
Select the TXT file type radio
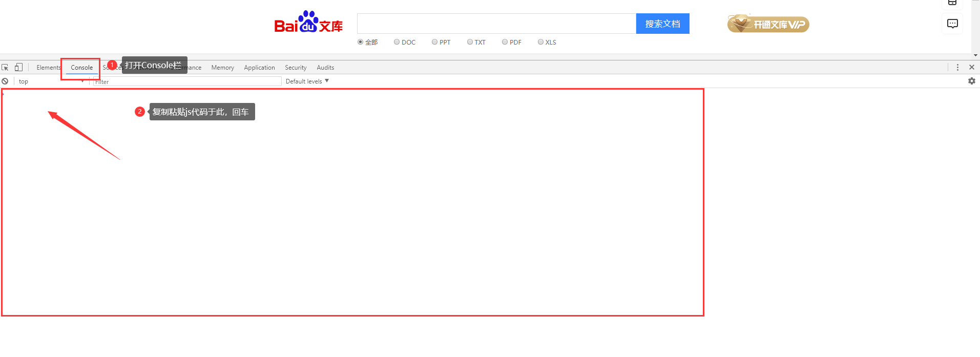coord(470,42)
